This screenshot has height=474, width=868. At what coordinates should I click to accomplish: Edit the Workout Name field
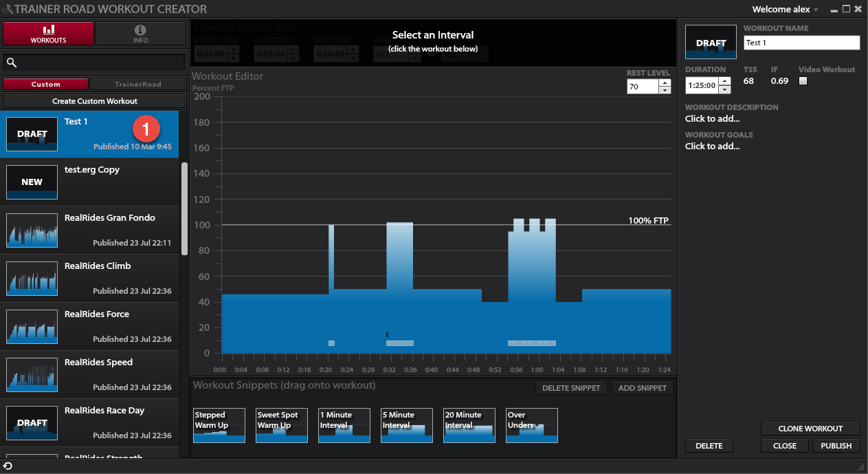pyautogui.click(x=802, y=43)
